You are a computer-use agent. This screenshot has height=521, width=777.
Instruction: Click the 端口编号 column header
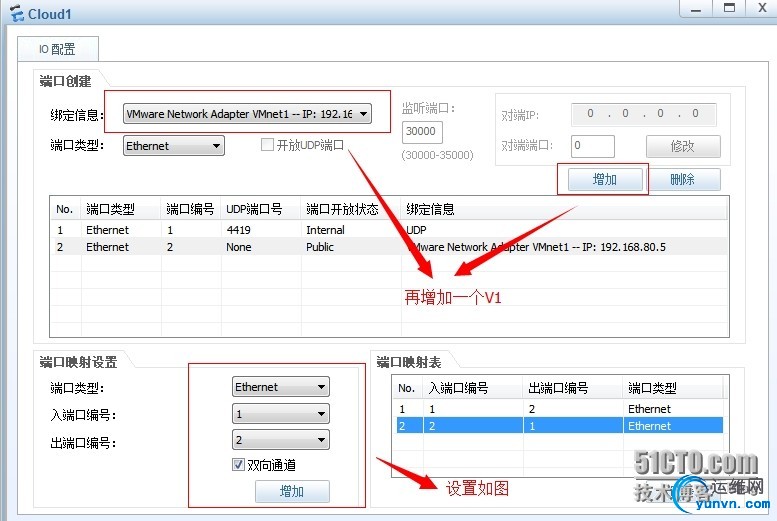coord(191,209)
